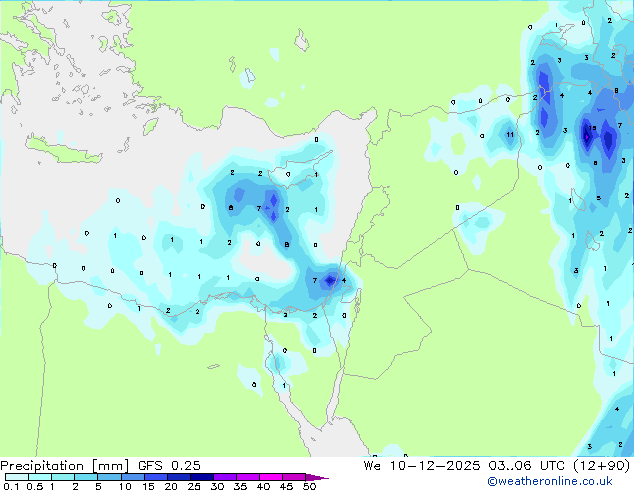Click the '10' legend scale label
Viewport: 634px width, 490px height.
click(x=126, y=486)
